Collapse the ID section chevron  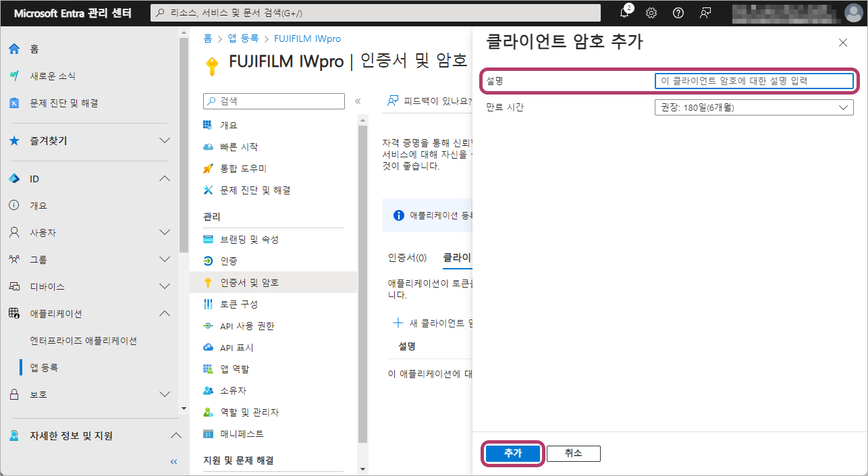coord(164,179)
